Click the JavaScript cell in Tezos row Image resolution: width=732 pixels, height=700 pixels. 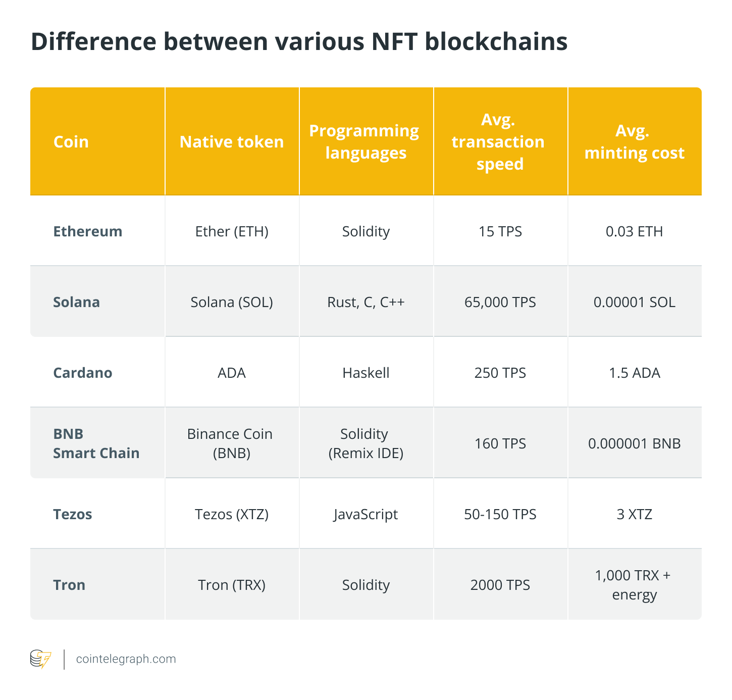point(365,514)
